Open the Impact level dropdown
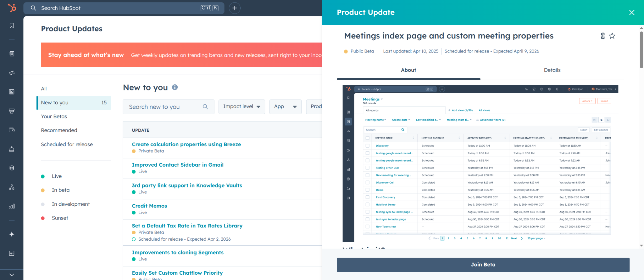The width and height of the screenshot is (644, 280). point(242,107)
